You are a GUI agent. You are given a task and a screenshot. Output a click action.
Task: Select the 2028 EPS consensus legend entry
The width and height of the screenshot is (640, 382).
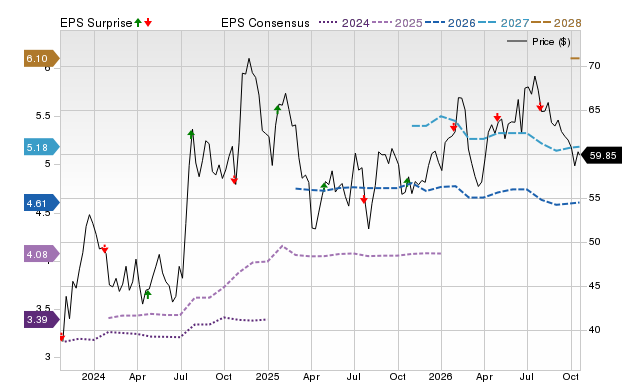coord(556,23)
